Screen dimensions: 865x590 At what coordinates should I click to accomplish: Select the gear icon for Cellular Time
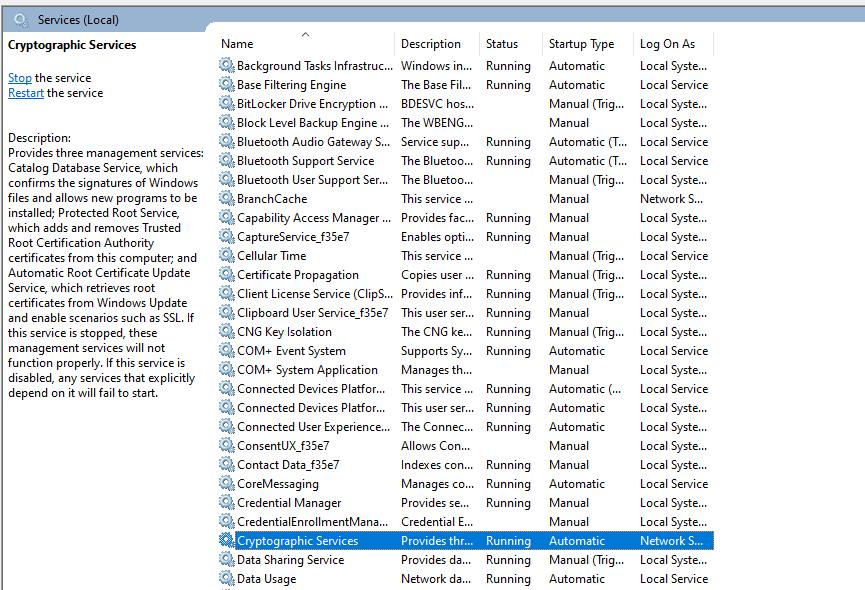click(x=227, y=256)
